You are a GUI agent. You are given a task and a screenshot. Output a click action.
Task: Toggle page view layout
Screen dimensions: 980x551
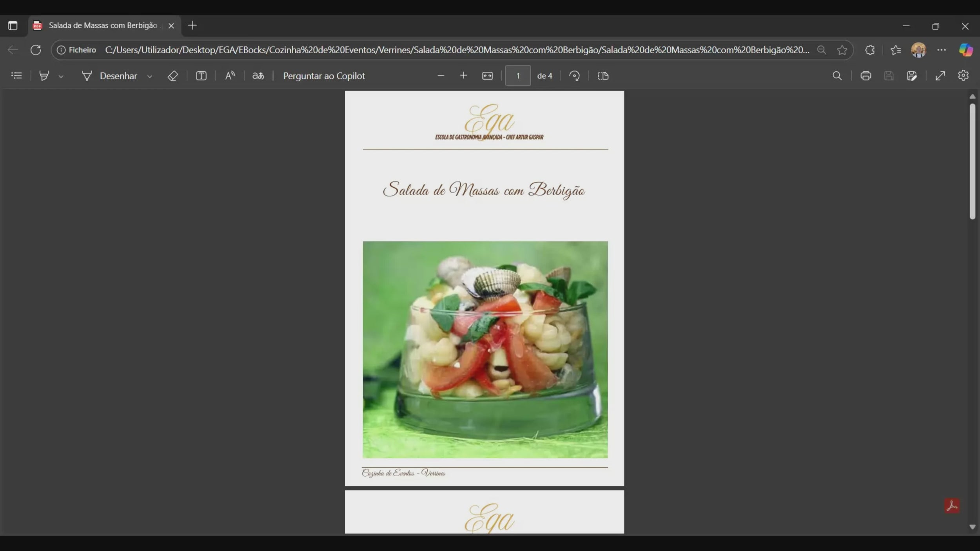[603, 76]
